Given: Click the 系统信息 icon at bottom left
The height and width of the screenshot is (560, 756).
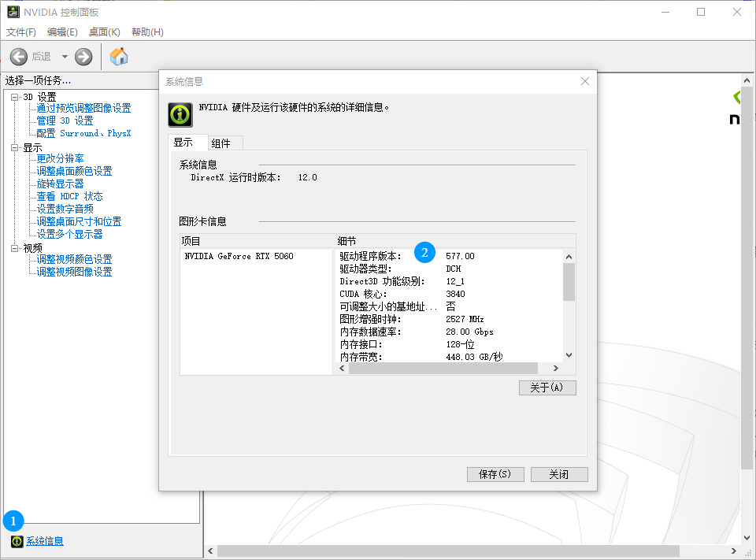Looking at the screenshot, I should click(x=17, y=541).
